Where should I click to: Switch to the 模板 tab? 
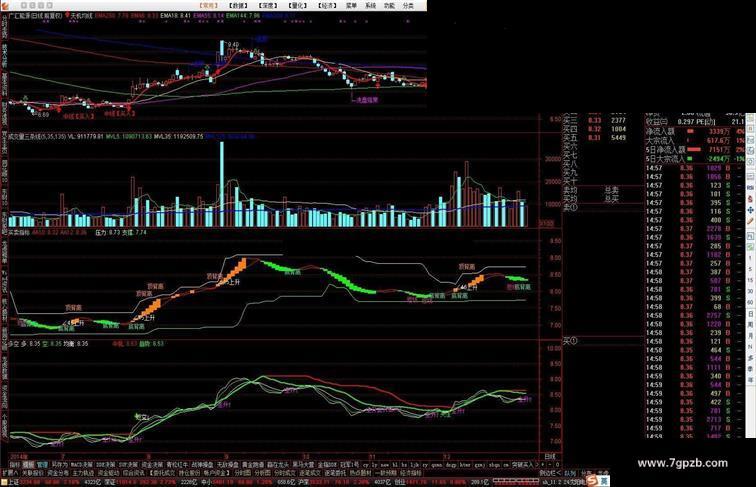coord(28,465)
